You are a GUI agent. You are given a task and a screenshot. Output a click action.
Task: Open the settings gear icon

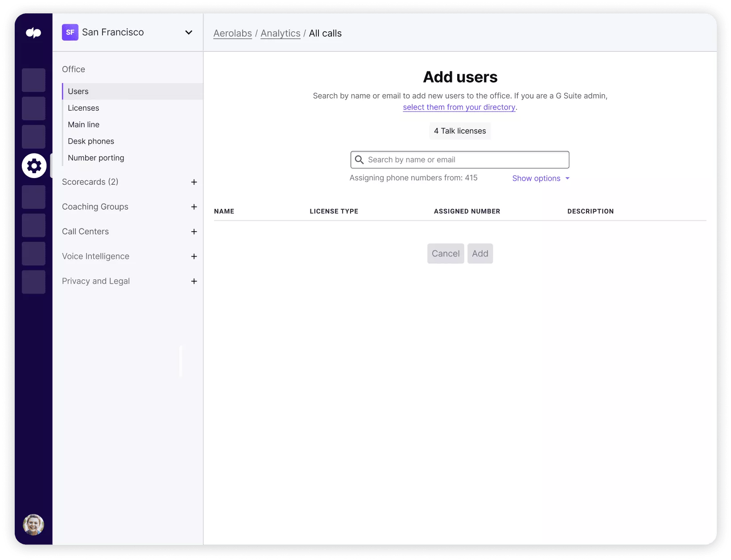coord(34,166)
